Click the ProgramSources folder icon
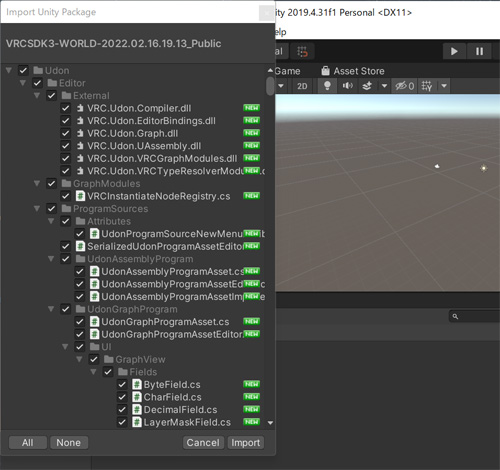Viewport: 500px width, 470px height. click(x=66, y=209)
